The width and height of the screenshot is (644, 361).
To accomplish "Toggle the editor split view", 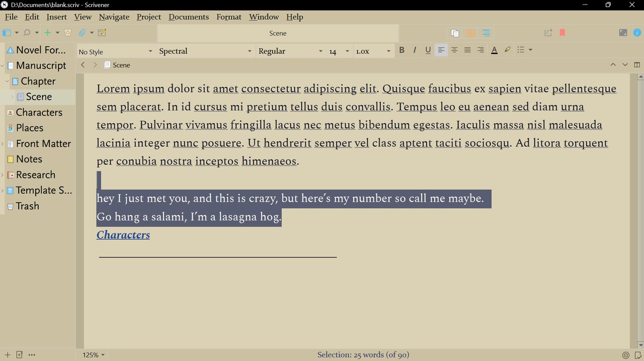I will (x=637, y=65).
